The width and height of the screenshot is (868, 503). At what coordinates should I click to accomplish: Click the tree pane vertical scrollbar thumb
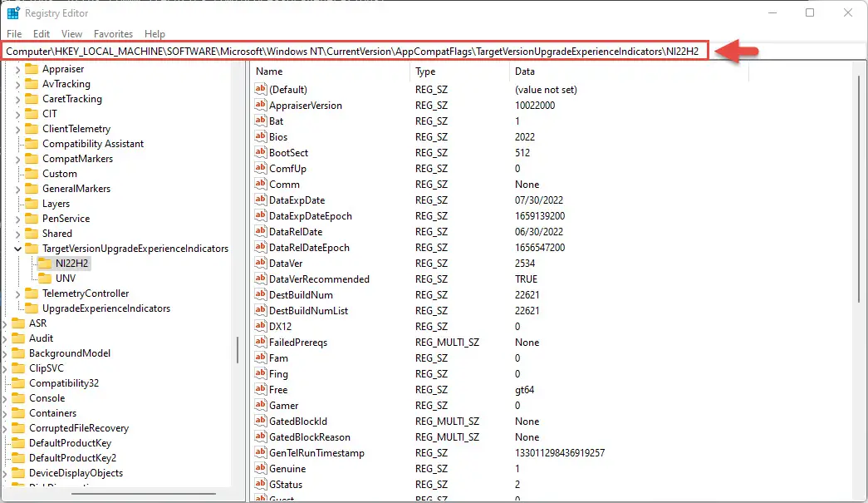click(x=238, y=350)
